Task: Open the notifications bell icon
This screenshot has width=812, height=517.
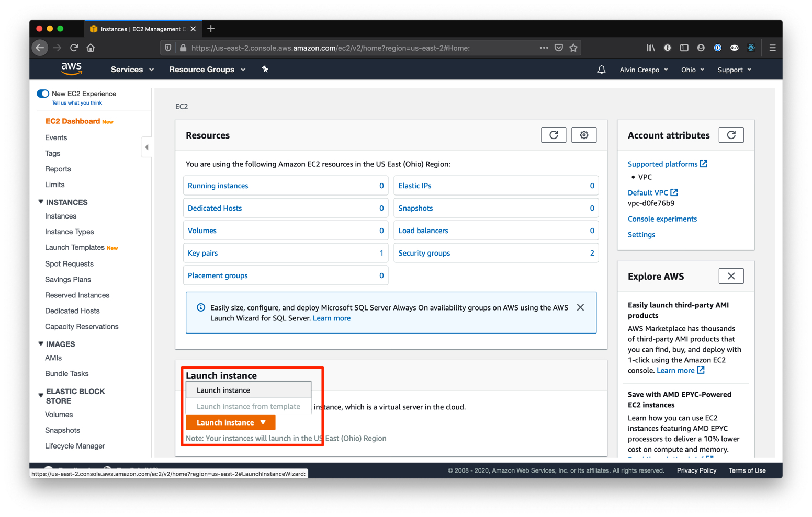Action: click(x=601, y=69)
